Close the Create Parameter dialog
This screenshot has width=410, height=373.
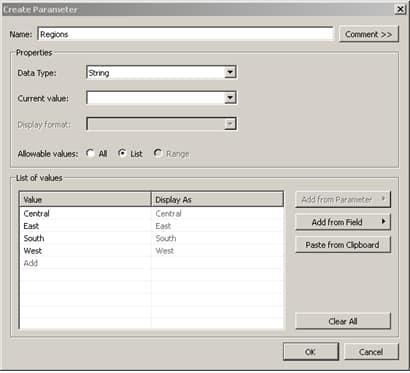pyautogui.click(x=400, y=9)
